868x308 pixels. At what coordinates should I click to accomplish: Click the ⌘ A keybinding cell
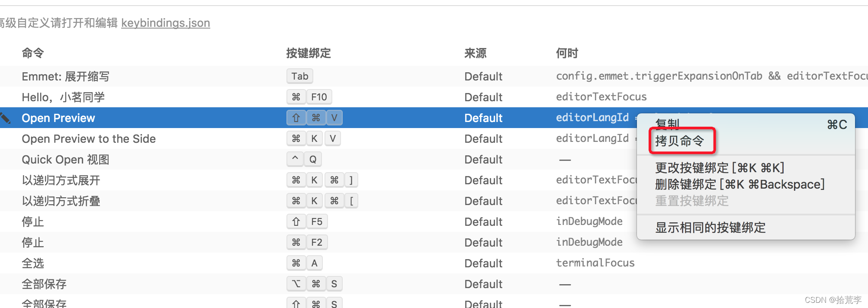pos(304,263)
